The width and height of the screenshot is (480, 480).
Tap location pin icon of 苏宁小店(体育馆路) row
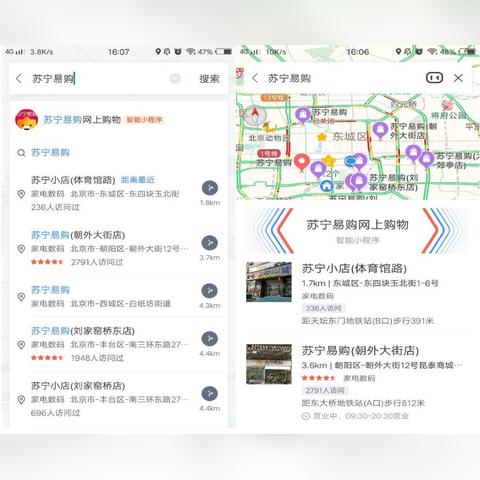(21, 194)
